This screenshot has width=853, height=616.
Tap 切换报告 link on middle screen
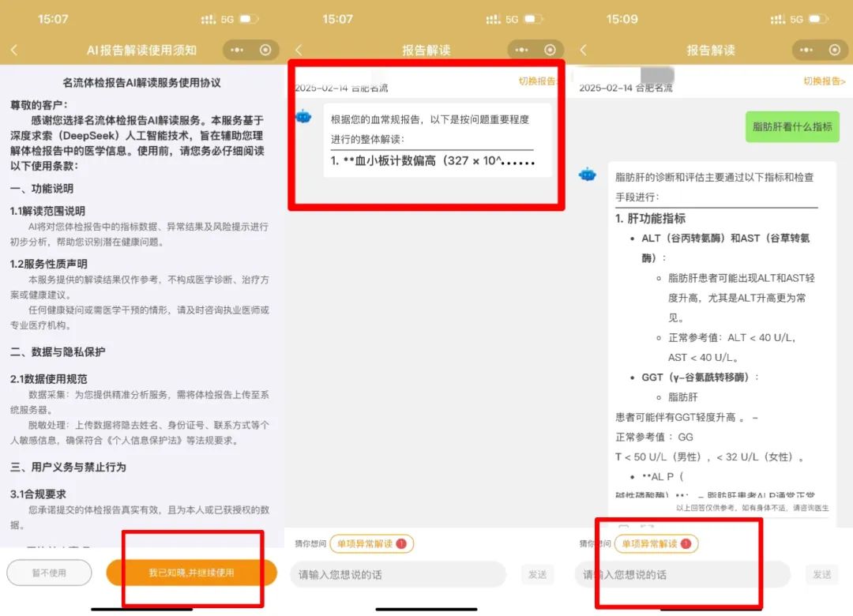click(538, 81)
